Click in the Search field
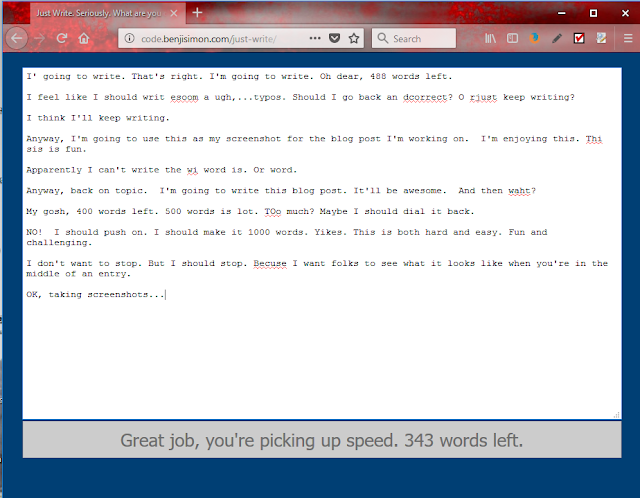This screenshot has height=498, width=640. click(414, 38)
